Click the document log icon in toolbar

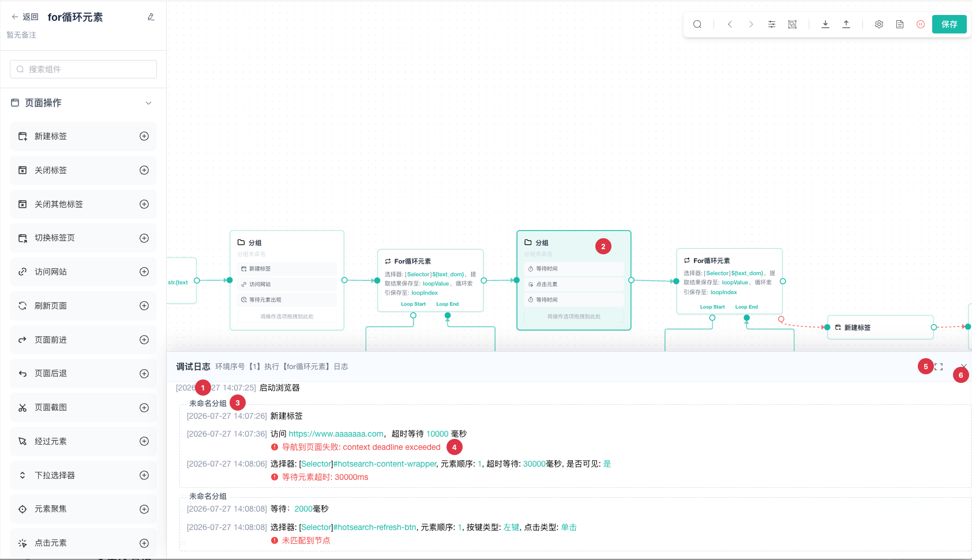[x=900, y=24]
